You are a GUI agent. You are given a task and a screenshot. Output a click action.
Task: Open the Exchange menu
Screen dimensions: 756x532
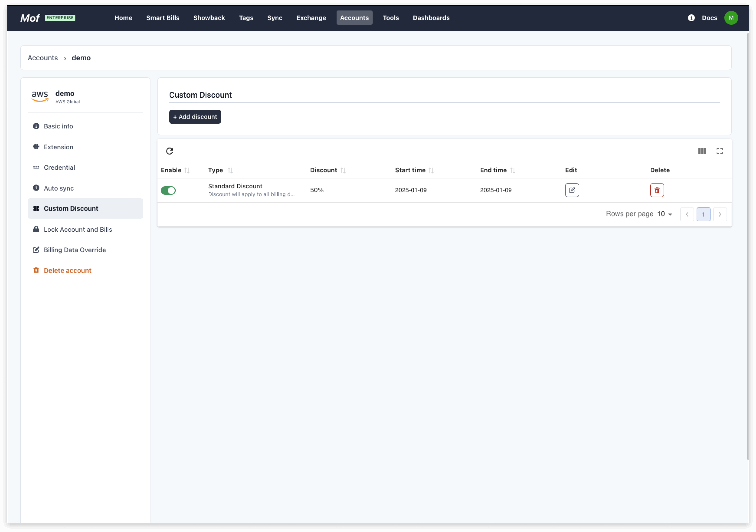[x=311, y=18]
